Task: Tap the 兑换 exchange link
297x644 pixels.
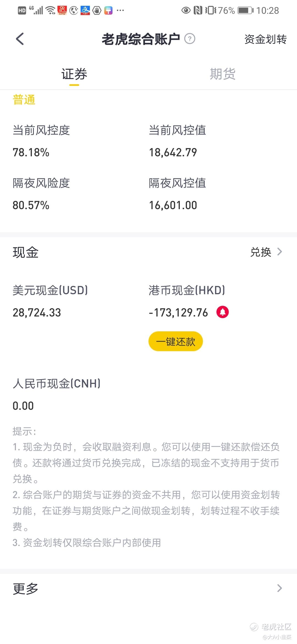Action: click(261, 252)
